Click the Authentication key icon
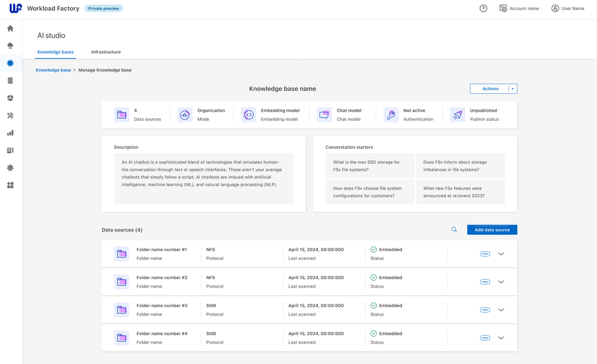This screenshot has width=597, height=364. (x=391, y=115)
